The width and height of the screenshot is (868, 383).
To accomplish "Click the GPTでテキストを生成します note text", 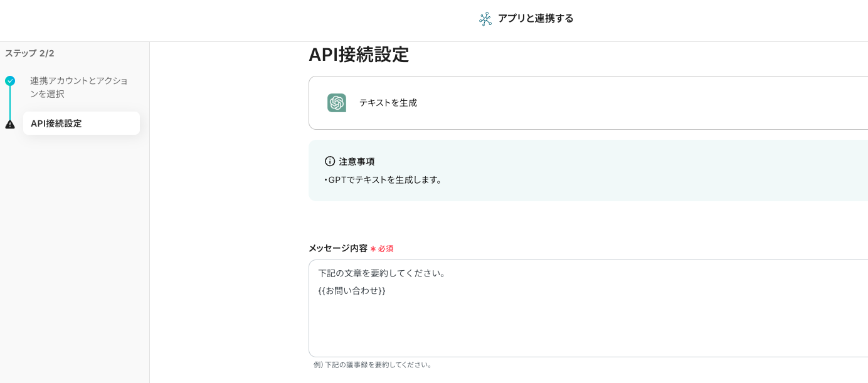I will [384, 180].
